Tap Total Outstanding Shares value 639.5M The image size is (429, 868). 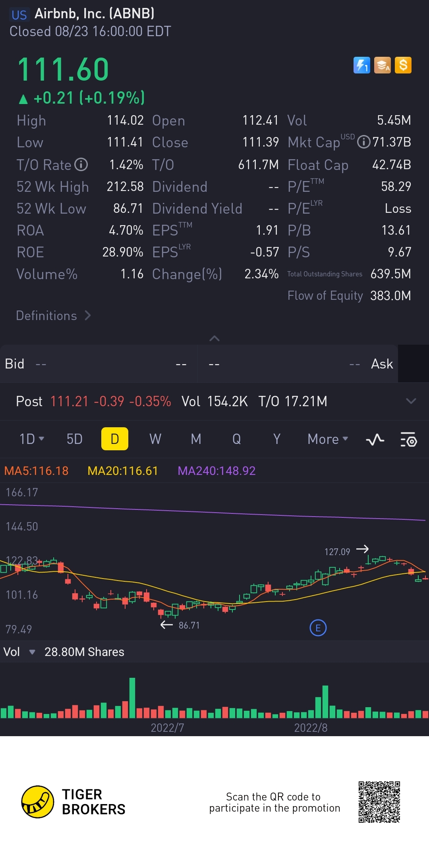pos(391,274)
